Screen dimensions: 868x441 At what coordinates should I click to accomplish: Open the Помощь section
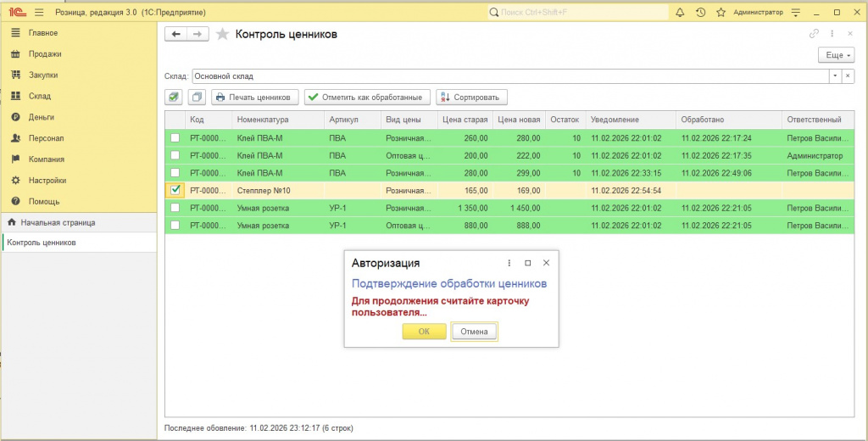(x=44, y=201)
